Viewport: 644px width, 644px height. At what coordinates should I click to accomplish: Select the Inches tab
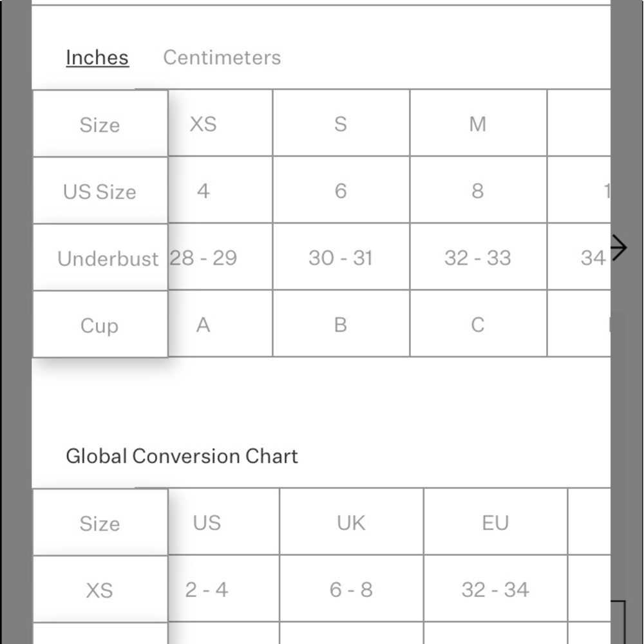tap(97, 57)
